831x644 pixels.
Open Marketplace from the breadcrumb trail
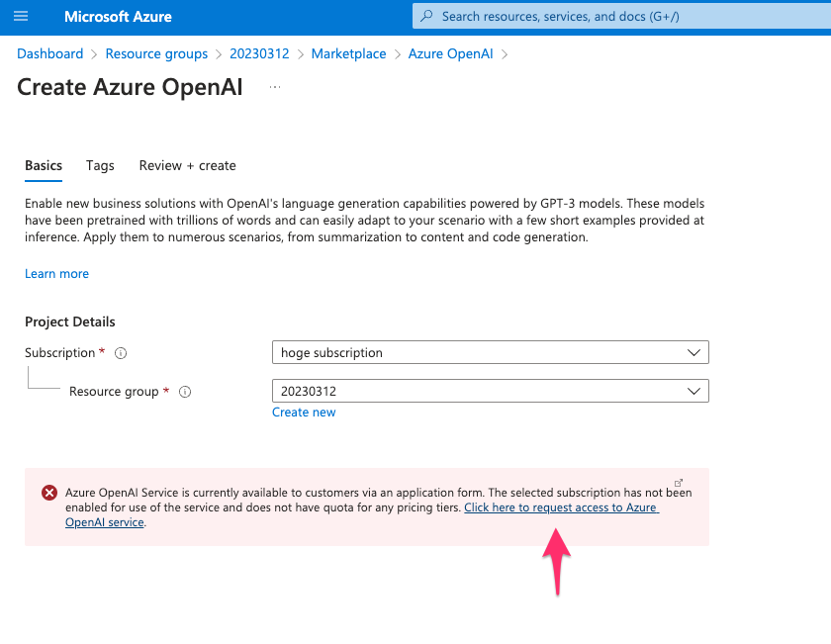(x=348, y=53)
